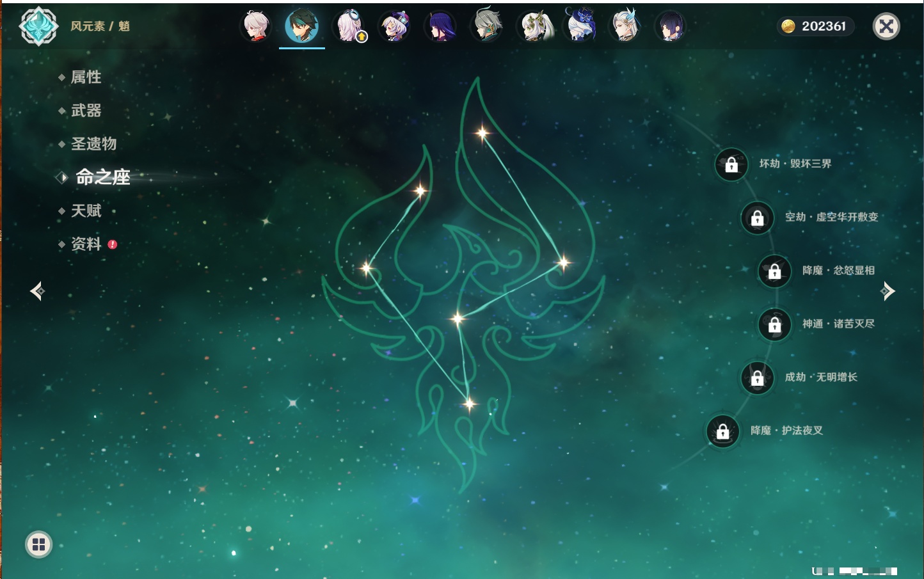Screen dimensions: 924x579
Task: Select the gray-haired Alhaitham avatar
Action: pos(487,26)
